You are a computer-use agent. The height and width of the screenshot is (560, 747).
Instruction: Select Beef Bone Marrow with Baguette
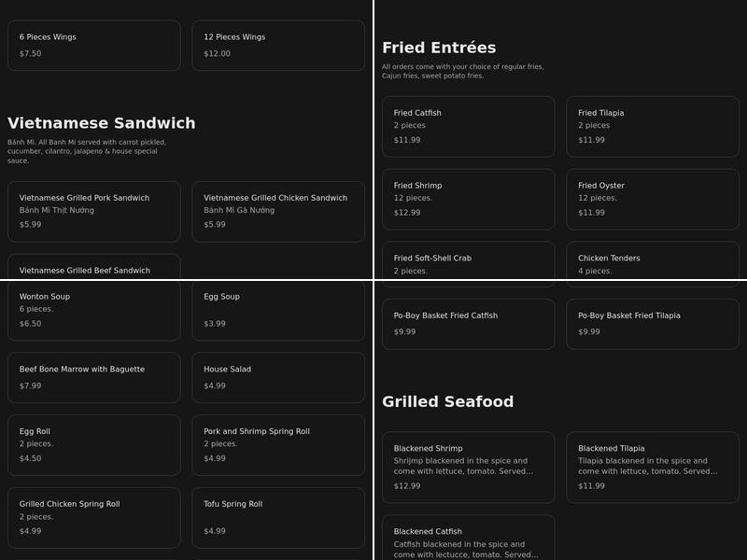[93, 378]
